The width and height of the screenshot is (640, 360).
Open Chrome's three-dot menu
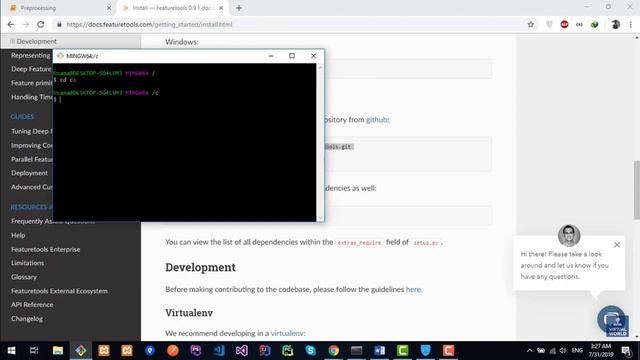click(x=631, y=24)
